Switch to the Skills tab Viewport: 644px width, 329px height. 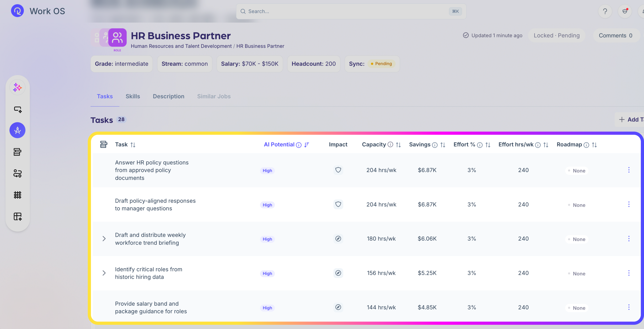(133, 96)
